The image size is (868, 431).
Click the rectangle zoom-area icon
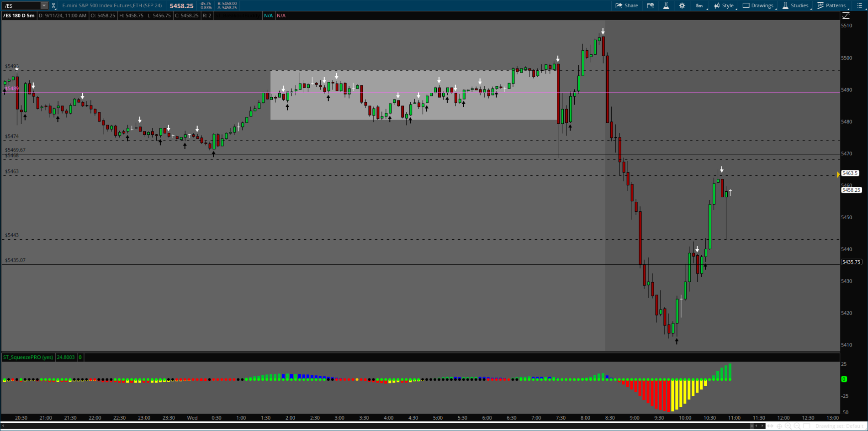click(806, 426)
